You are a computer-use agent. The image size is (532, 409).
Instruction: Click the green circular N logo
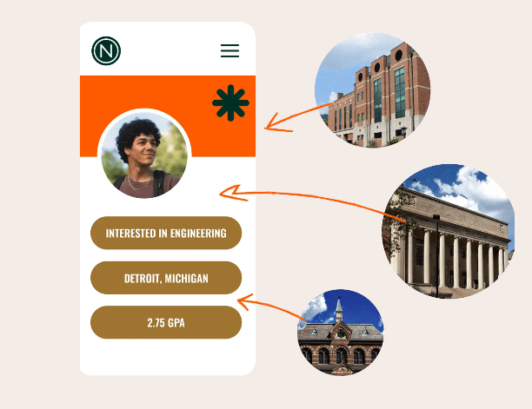[106, 51]
